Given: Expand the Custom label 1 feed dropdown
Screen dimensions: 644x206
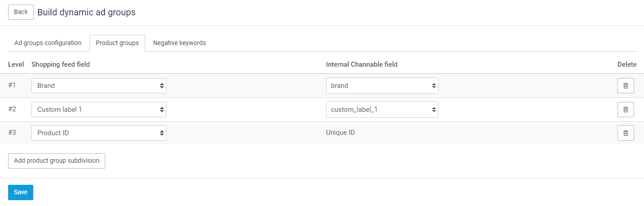Looking at the screenshot, I should tap(99, 110).
